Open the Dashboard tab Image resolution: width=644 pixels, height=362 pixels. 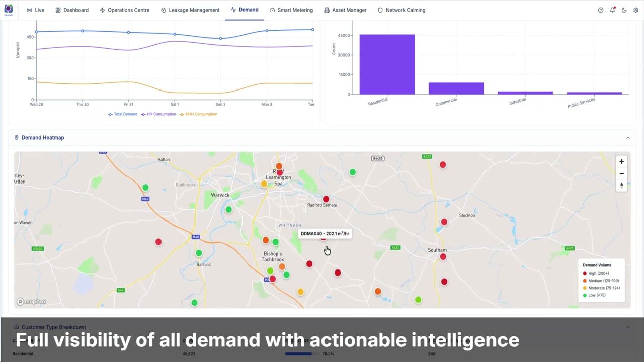[72, 10]
